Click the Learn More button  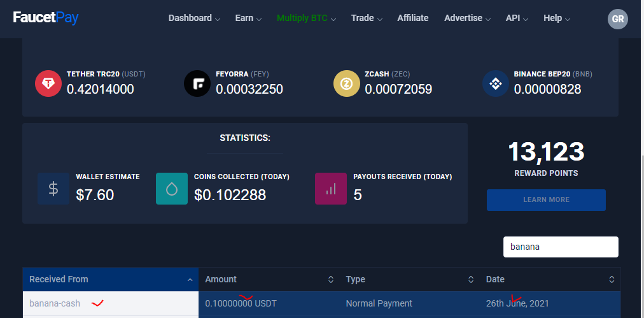coord(546,200)
